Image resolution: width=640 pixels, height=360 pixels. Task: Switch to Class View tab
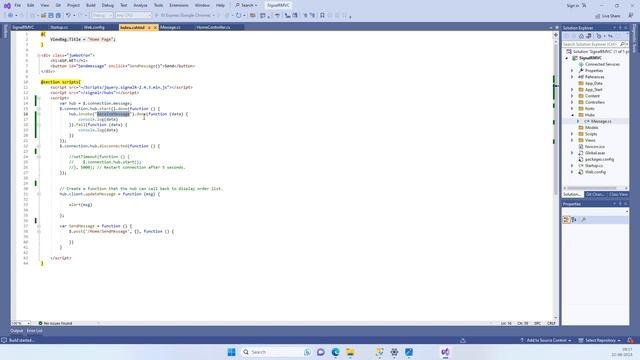[618, 194]
